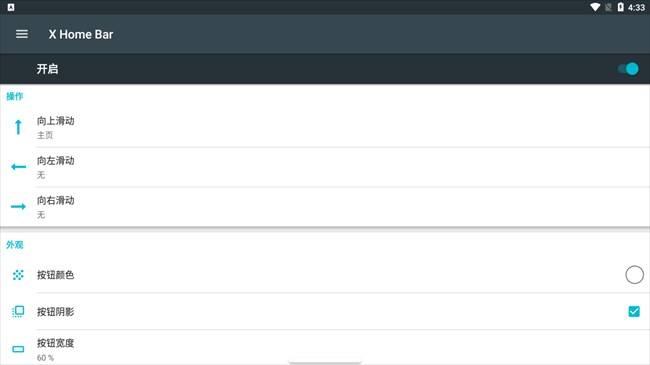Click the button color palette icon

pyautogui.click(x=18, y=275)
